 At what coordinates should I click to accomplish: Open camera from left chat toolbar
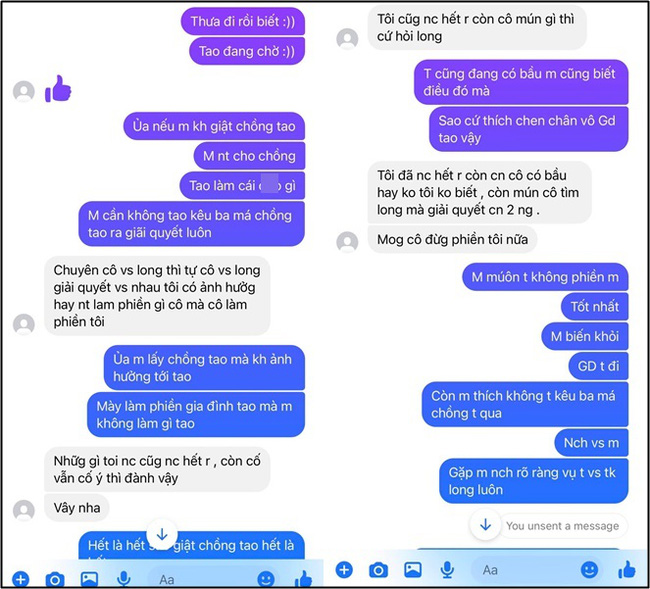[55, 579]
